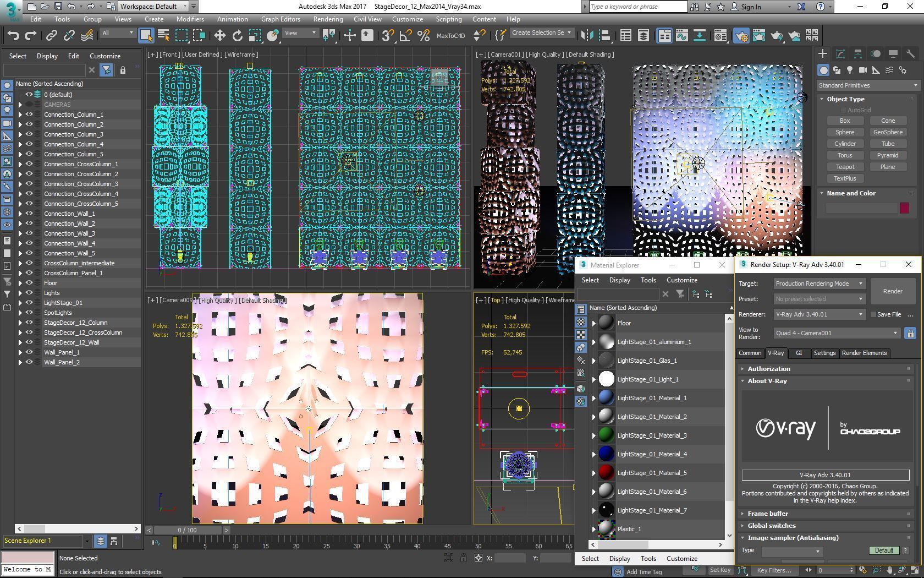This screenshot has height=578, width=924.
Task: Select the Shapes category icon
Action: 837,70
